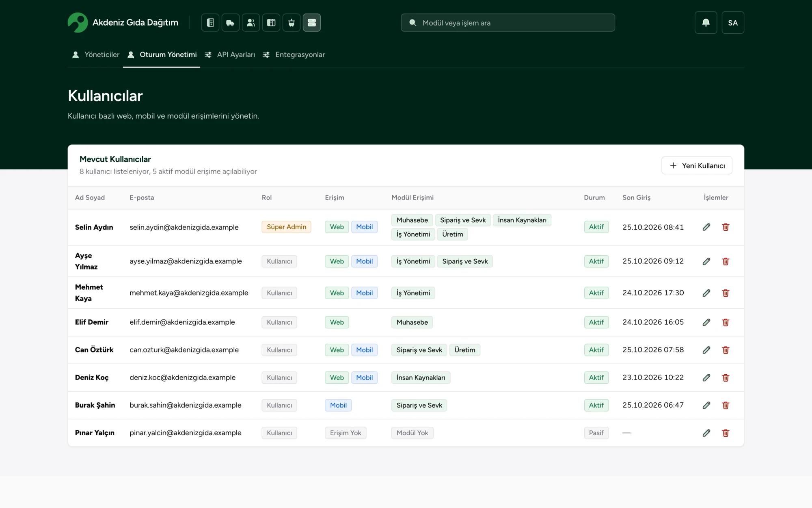The height and width of the screenshot is (508, 812).
Task: Edit Ayşe Yılmaz's user record
Action: tap(706, 261)
